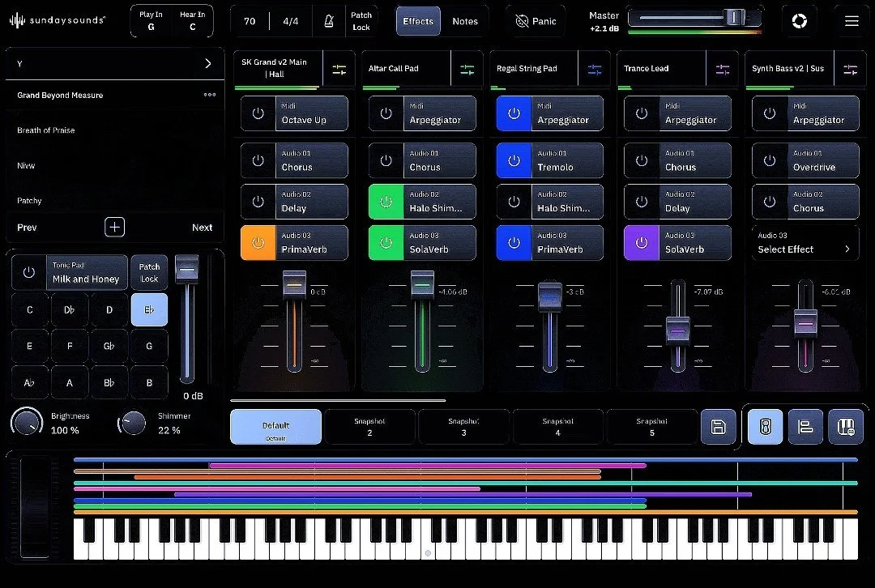Open Regal String Pad mixer settings icon
Image resolution: width=875 pixels, height=588 pixels.
tap(595, 70)
